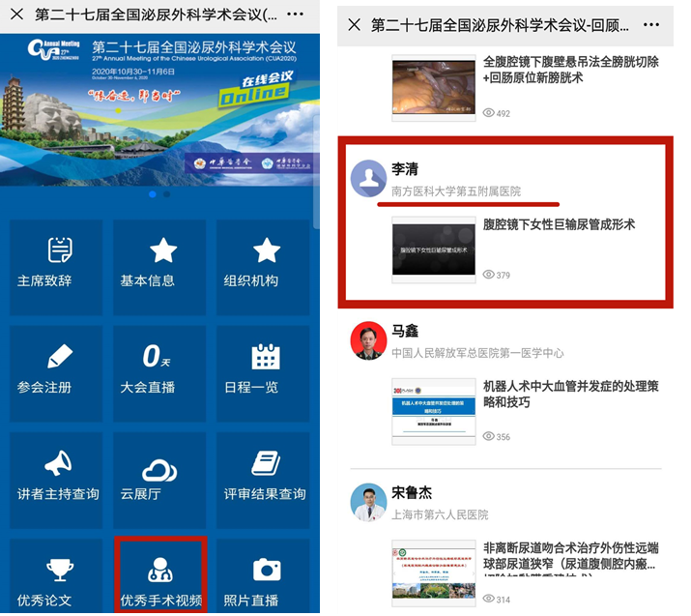
Task: Tap 马鑫 speaker avatar
Action: click(368, 340)
